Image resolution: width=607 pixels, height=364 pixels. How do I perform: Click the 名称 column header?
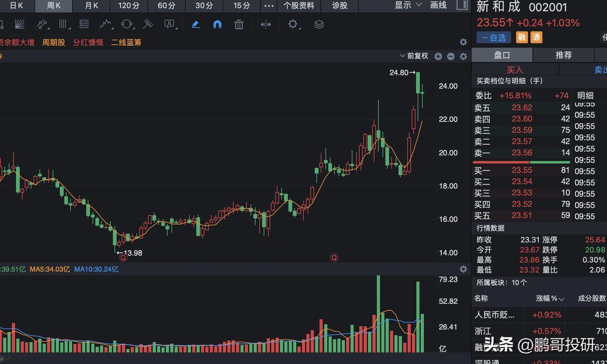coord(481,298)
